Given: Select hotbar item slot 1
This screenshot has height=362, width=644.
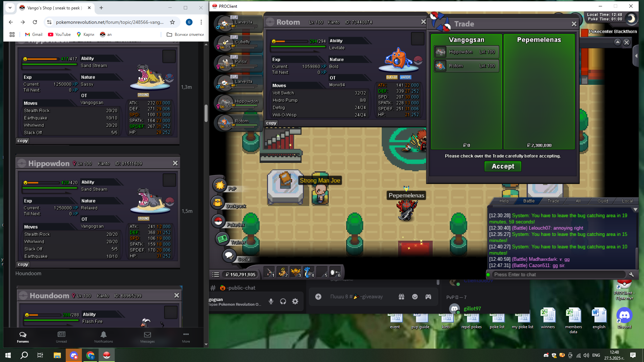Looking at the screenshot, I should (269, 272).
